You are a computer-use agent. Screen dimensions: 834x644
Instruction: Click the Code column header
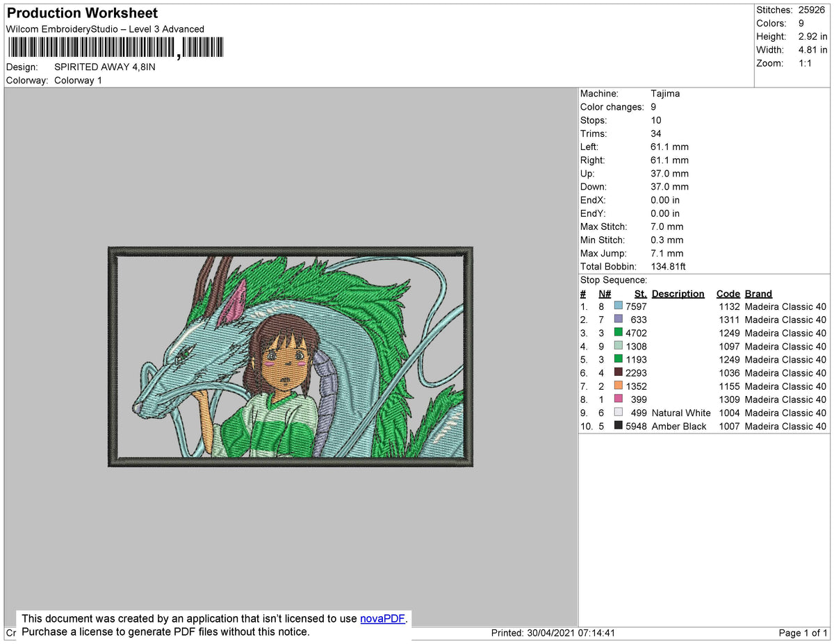point(728,293)
